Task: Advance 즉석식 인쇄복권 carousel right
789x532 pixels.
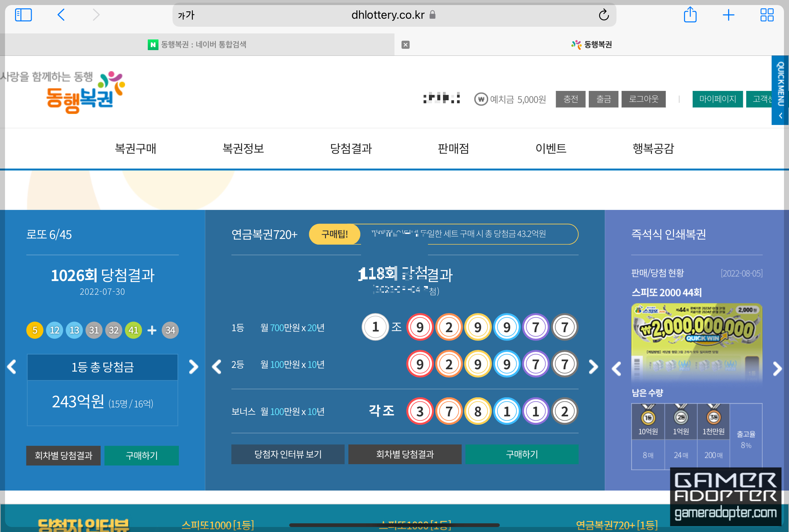Action: point(777,369)
